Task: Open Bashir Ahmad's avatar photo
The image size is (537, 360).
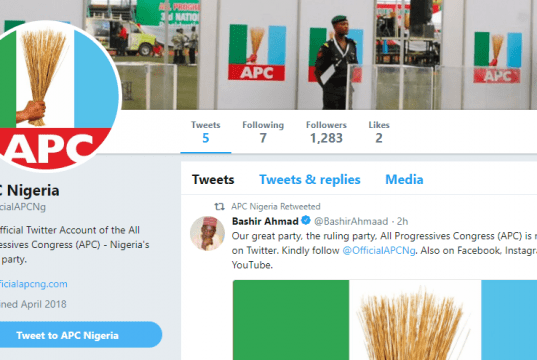Action: [208, 233]
